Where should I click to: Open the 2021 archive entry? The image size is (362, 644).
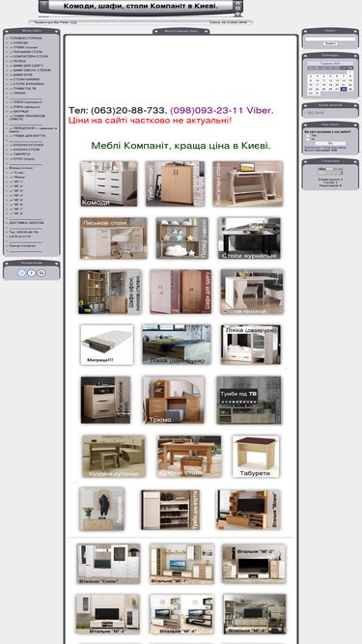coord(316,112)
